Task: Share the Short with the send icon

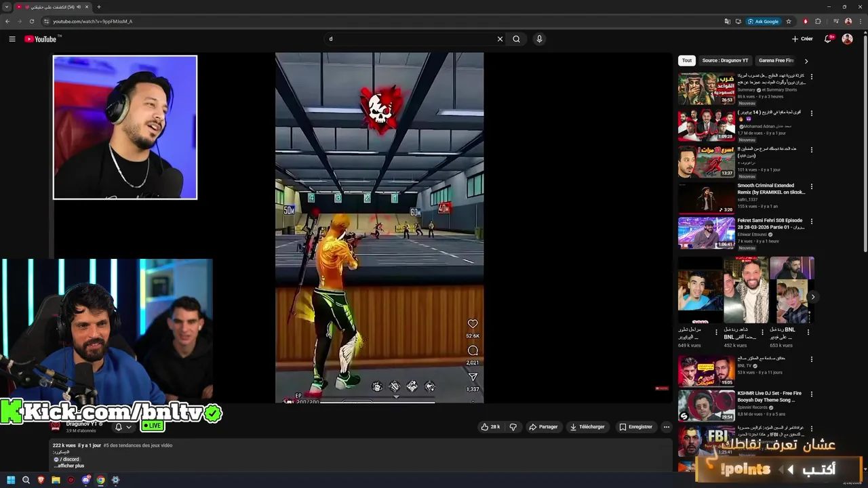Action: [x=473, y=377]
